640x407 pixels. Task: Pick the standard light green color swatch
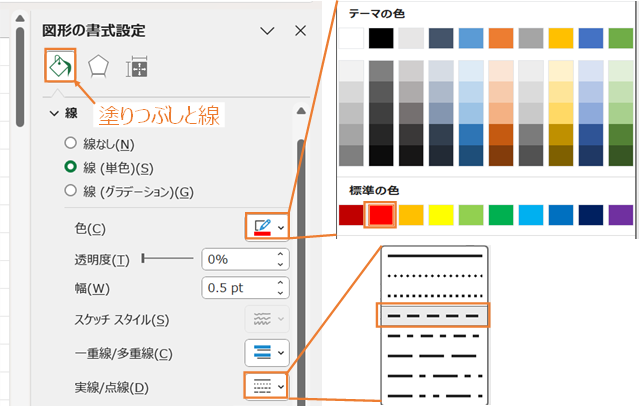pos(471,215)
